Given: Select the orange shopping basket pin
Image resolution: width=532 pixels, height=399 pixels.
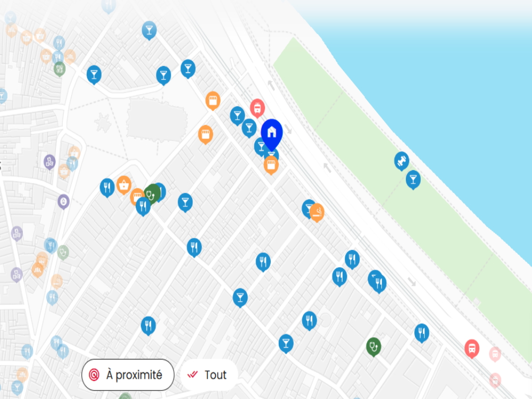Looking at the screenshot, I should tap(124, 185).
